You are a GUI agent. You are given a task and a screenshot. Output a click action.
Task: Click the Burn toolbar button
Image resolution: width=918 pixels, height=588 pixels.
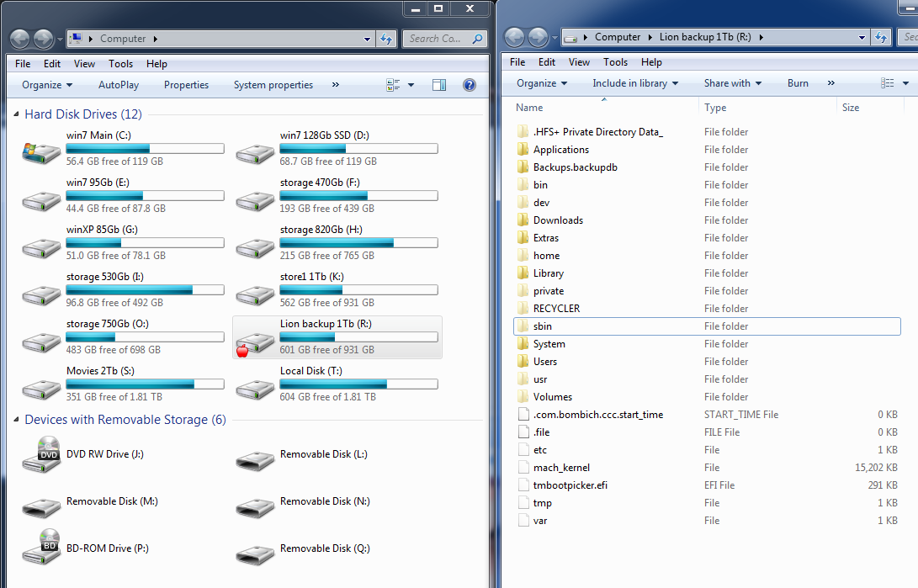coord(798,83)
